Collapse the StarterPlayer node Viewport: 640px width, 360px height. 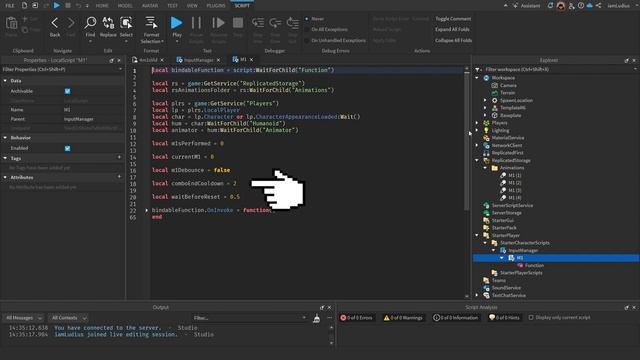pyautogui.click(x=477, y=236)
